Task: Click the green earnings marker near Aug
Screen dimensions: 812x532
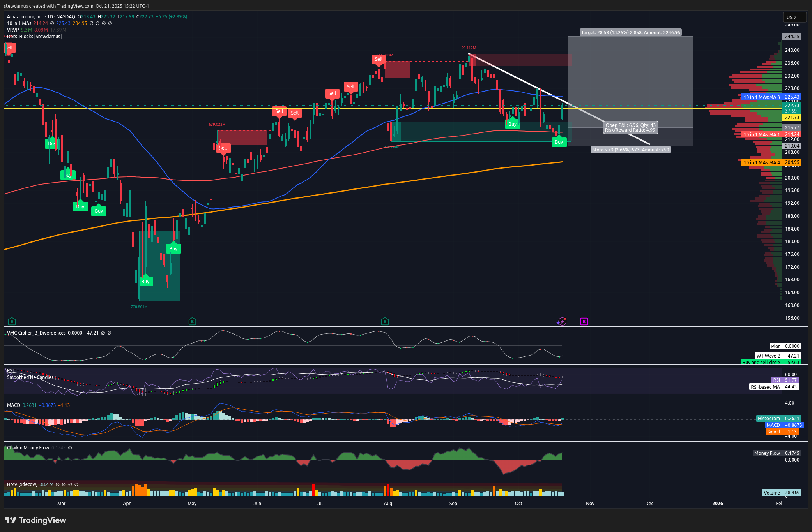Action: point(385,321)
